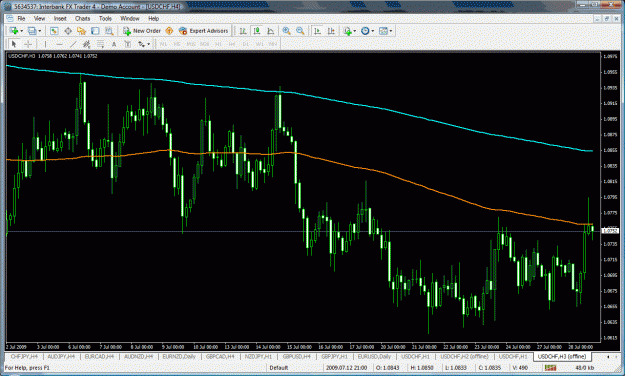Open the Tools menu

point(105,18)
